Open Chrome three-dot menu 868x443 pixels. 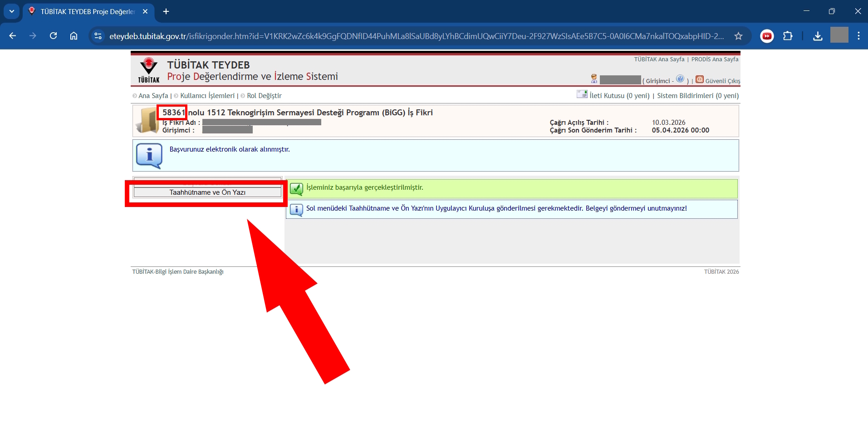(x=858, y=36)
